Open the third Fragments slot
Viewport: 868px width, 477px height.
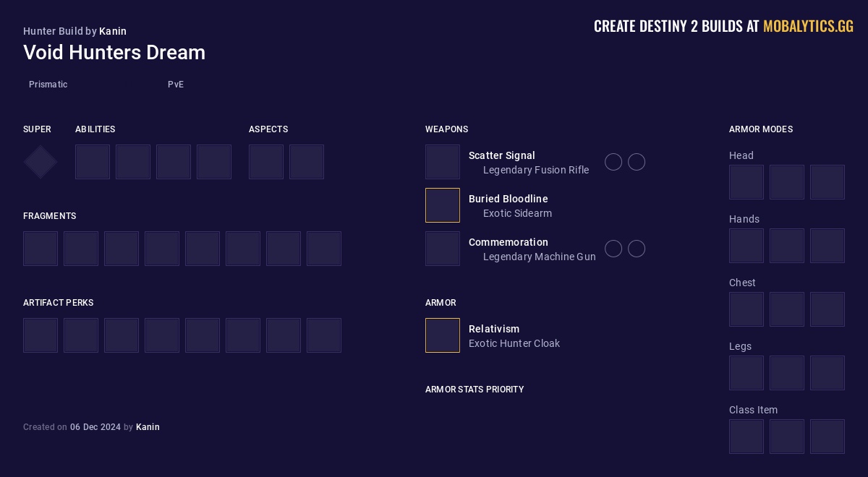(122, 249)
